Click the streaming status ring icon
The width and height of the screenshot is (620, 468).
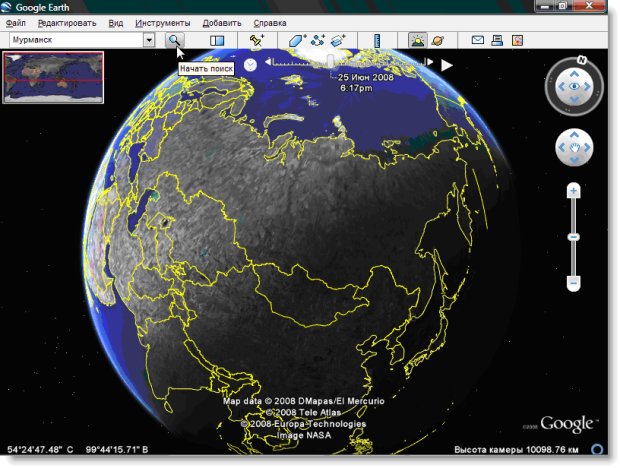[x=597, y=449]
